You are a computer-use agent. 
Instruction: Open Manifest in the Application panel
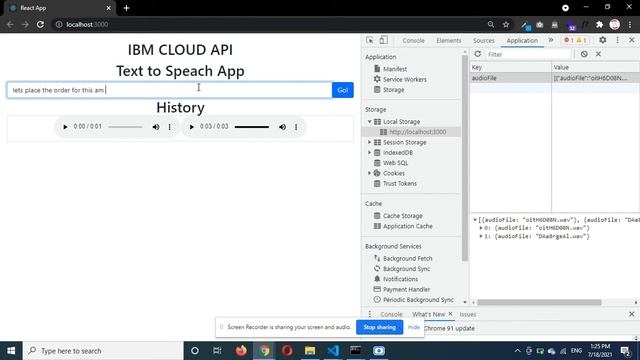[395, 69]
